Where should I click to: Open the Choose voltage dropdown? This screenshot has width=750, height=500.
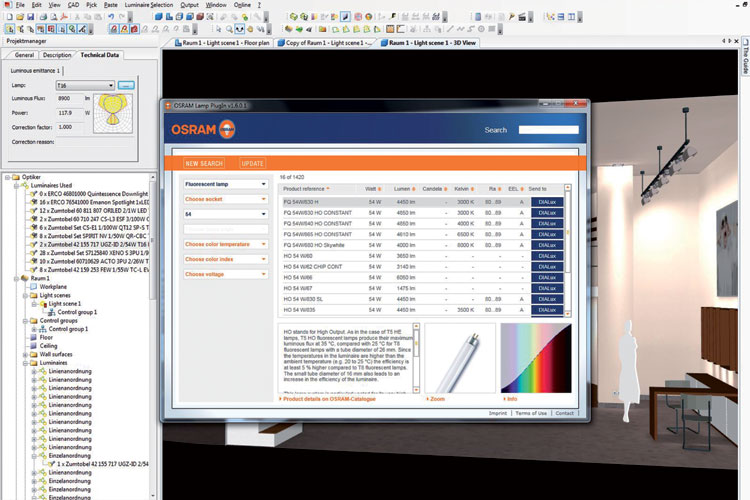coord(225,275)
